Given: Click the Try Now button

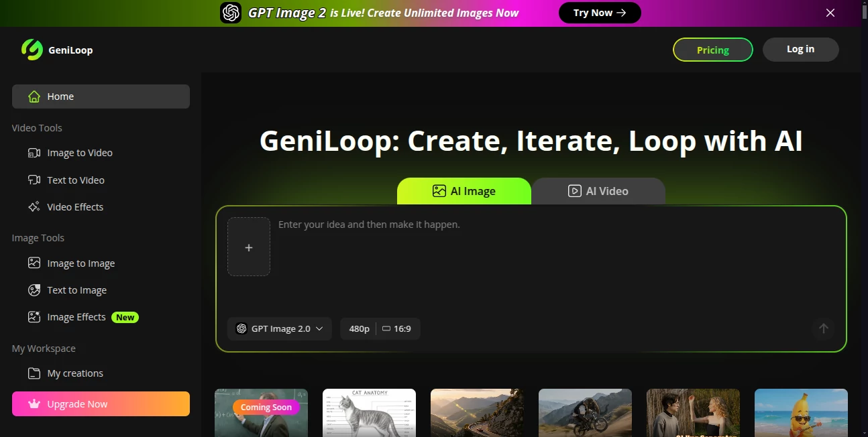Looking at the screenshot, I should [600, 13].
